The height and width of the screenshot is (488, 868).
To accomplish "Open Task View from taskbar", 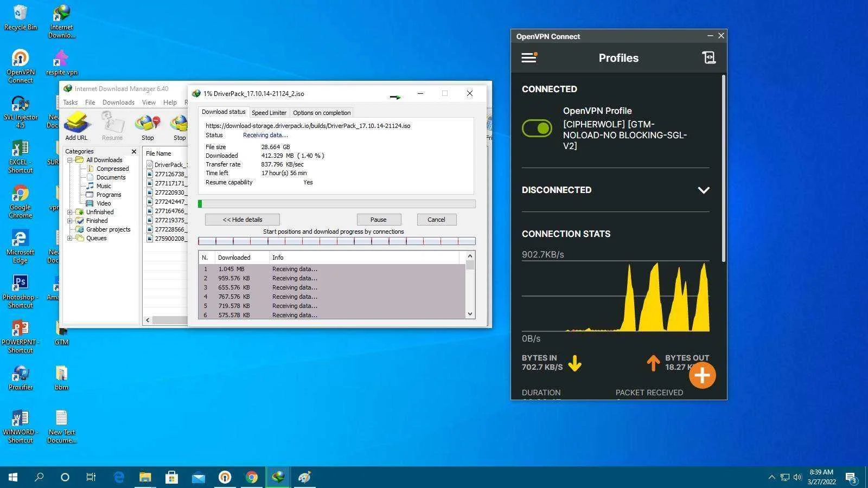I will click(x=91, y=477).
